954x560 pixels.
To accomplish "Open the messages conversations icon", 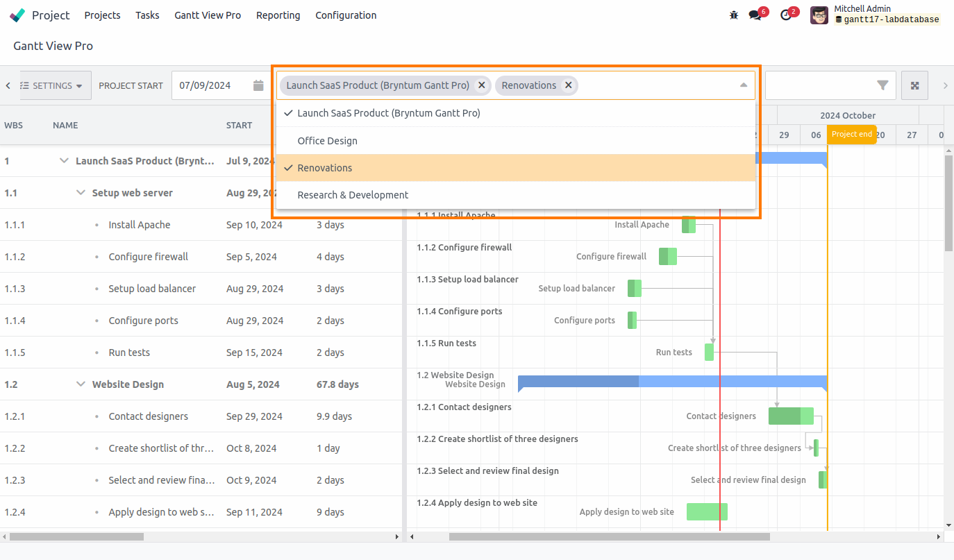I will coord(754,15).
